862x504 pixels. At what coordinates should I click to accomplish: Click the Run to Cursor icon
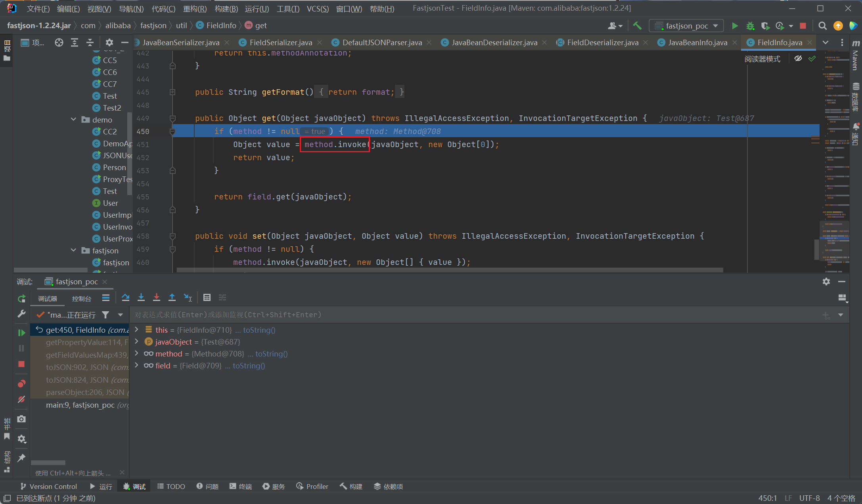[188, 297]
